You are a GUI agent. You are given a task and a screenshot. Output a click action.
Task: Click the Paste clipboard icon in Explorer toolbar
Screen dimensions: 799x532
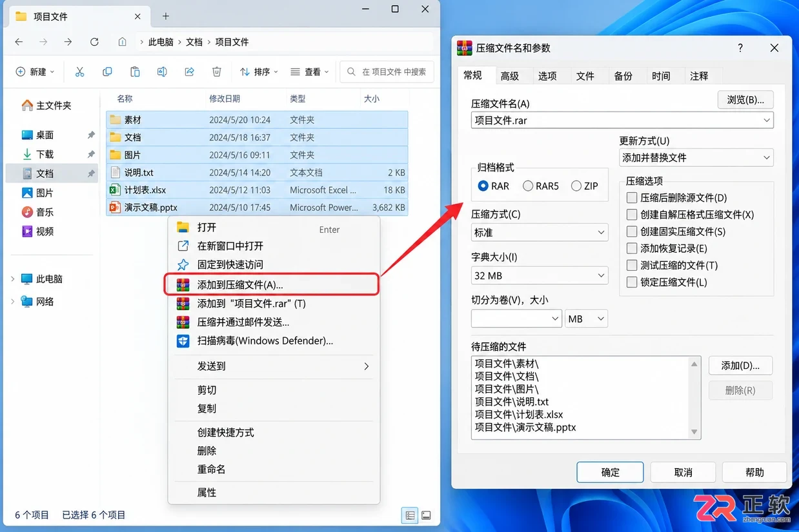click(x=135, y=72)
